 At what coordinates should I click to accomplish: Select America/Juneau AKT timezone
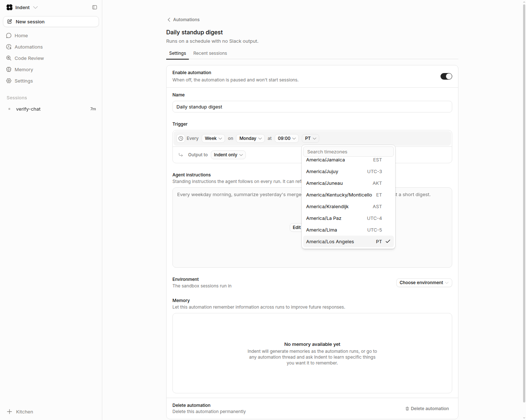(x=348, y=183)
